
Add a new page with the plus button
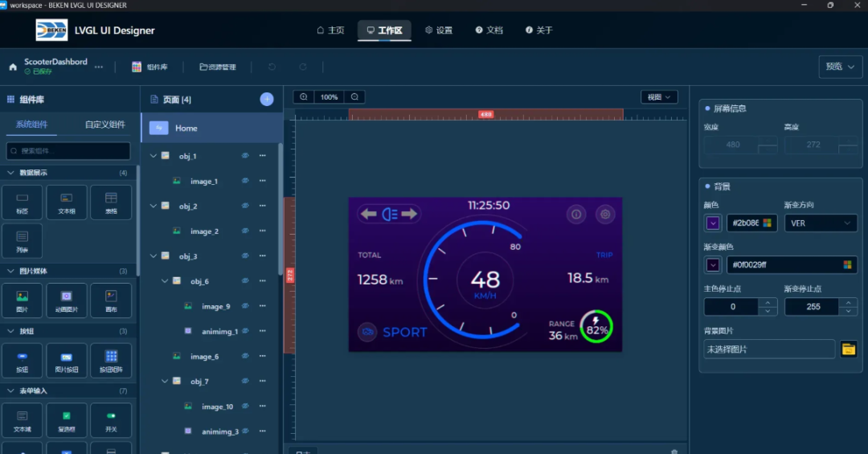point(267,99)
